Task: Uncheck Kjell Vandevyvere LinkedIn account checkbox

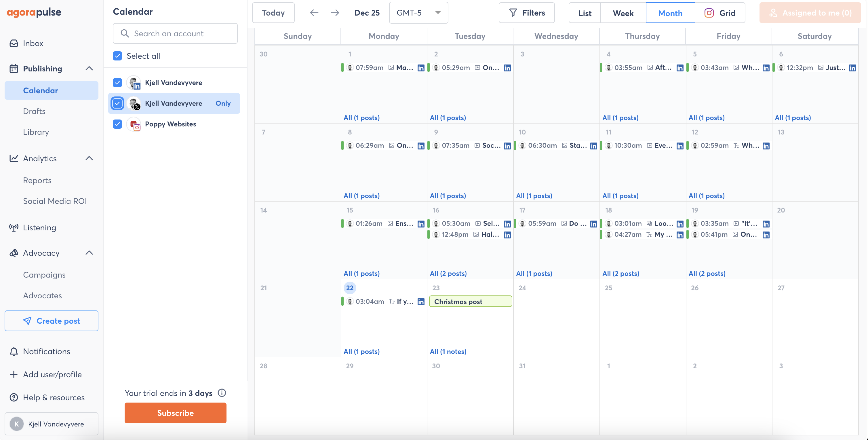Action: 117,83
